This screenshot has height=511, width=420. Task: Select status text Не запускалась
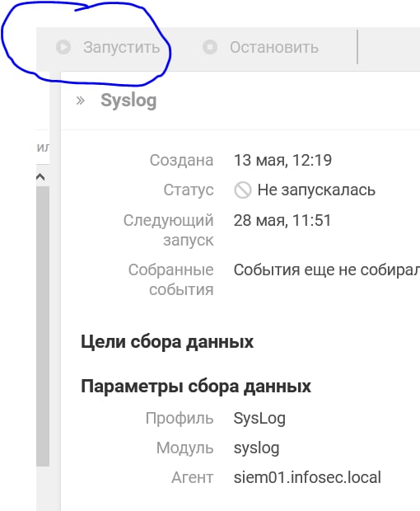coord(316,190)
